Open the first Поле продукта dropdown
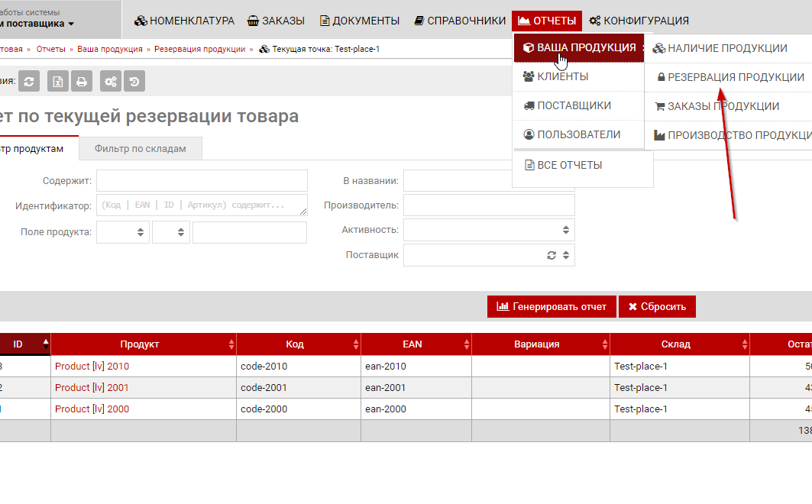This screenshot has width=812, height=504. 123,233
